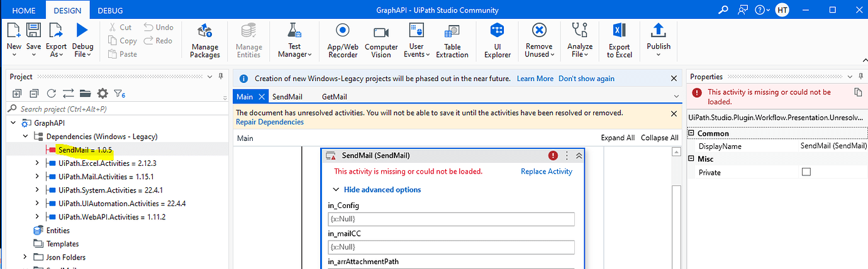The width and height of the screenshot is (868, 269).
Task: Click Replace Activity link
Action: click(x=547, y=172)
